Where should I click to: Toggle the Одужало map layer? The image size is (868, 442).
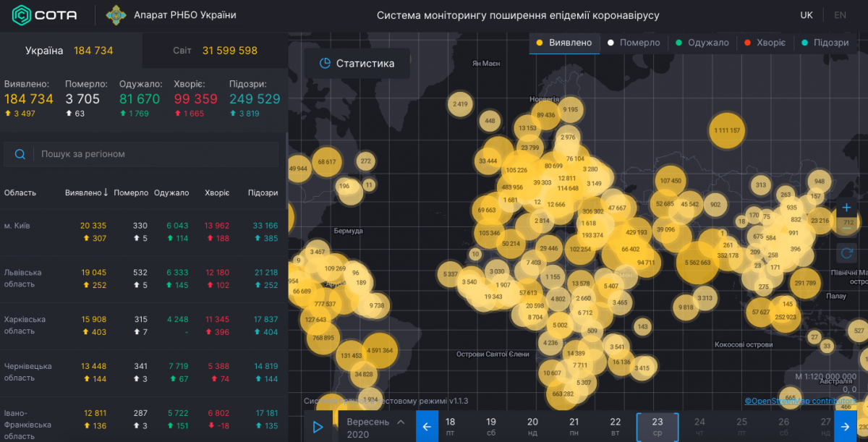[x=702, y=43]
